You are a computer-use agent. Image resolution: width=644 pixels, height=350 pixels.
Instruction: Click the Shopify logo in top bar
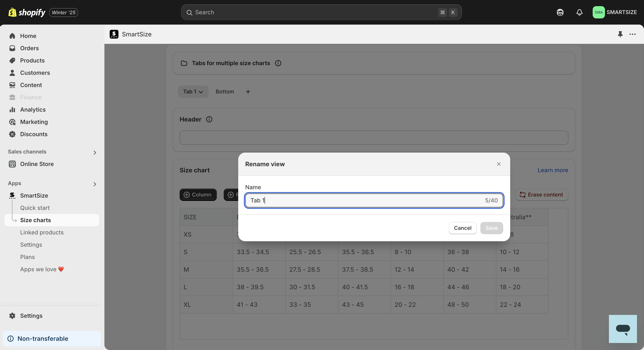(x=27, y=12)
